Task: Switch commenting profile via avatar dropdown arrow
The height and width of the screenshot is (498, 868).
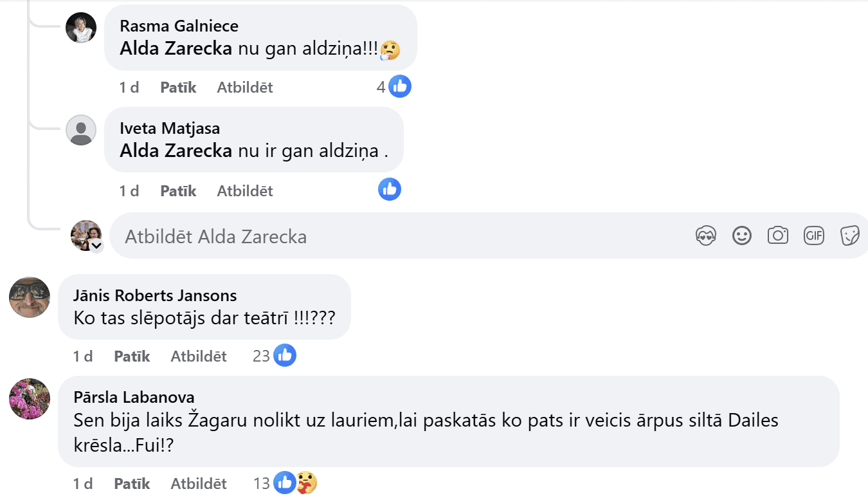Action: [x=96, y=246]
